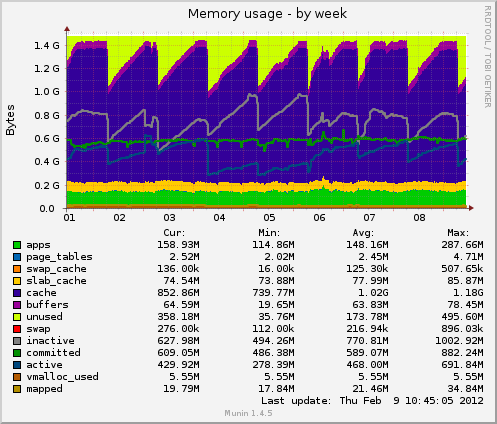Click the active teal legend swatch

(x=17, y=365)
